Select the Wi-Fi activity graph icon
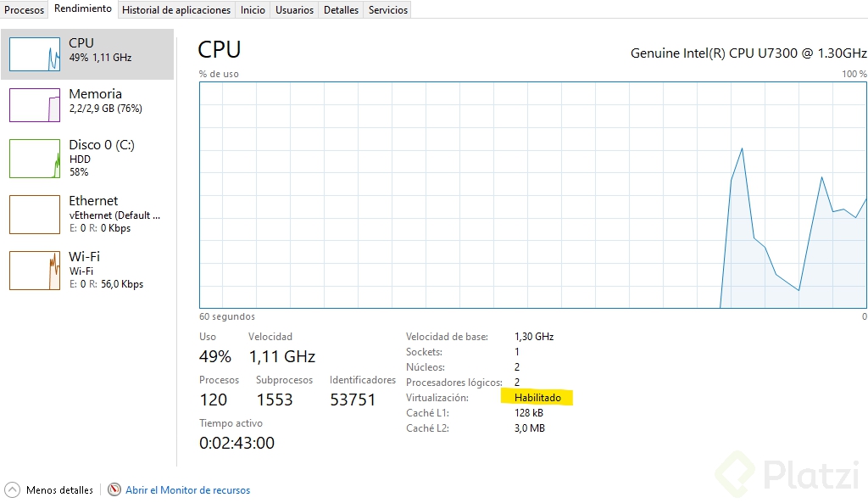 [x=35, y=271]
